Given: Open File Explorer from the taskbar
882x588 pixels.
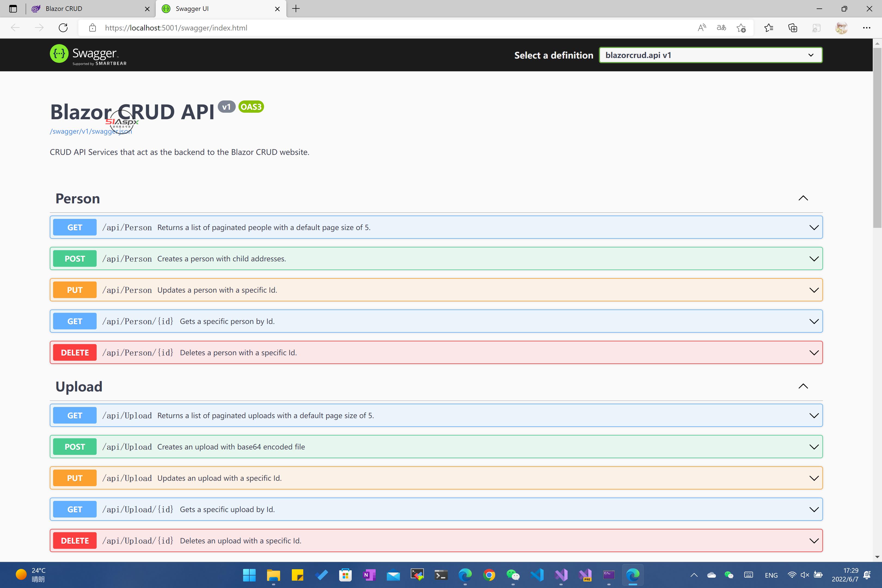Looking at the screenshot, I should [x=273, y=575].
